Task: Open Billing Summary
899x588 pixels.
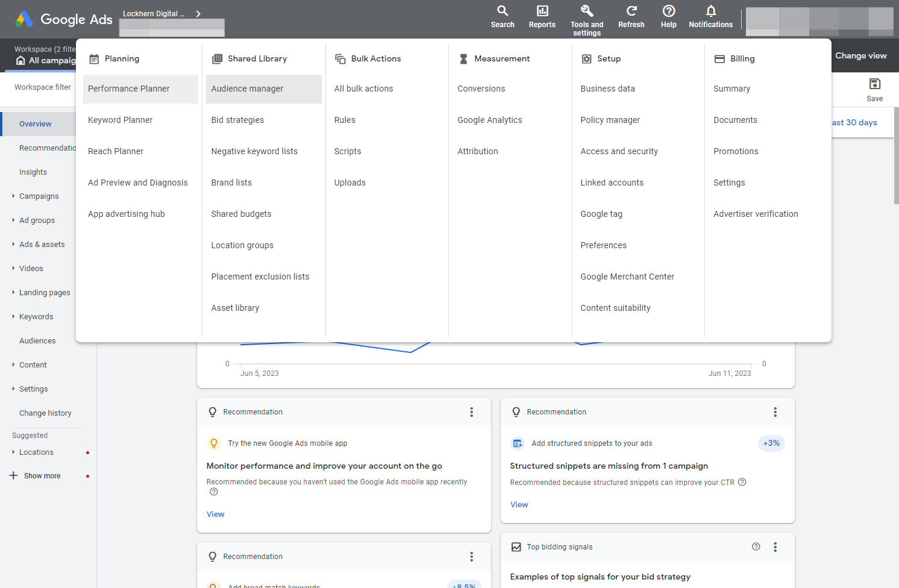Action: pyautogui.click(x=731, y=89)
